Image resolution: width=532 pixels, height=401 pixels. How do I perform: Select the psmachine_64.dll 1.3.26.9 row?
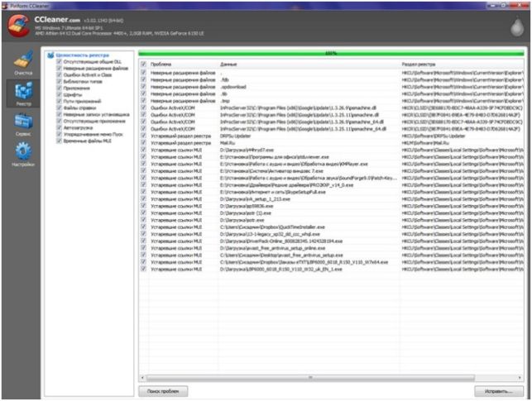tap(332, 122)
